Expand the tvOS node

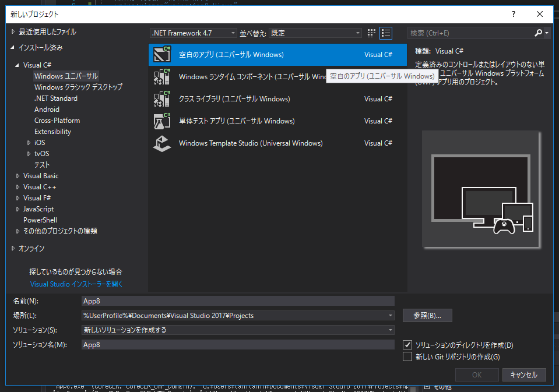click(x=29, y=154)
